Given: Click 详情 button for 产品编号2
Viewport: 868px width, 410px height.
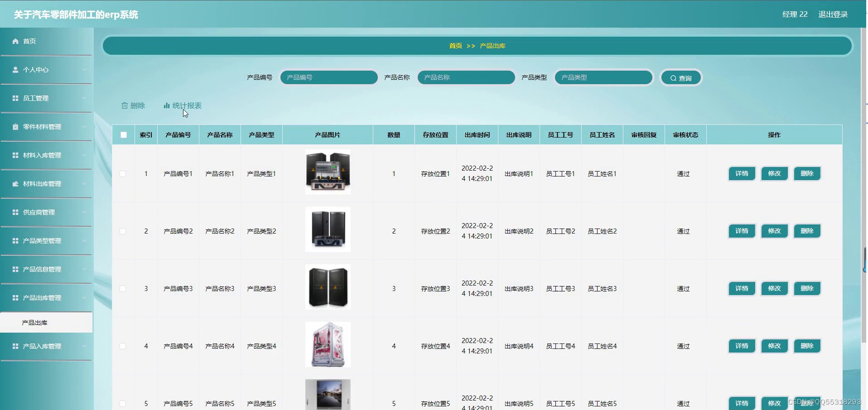Looking at the screenshot, I should tap(742, 231).
